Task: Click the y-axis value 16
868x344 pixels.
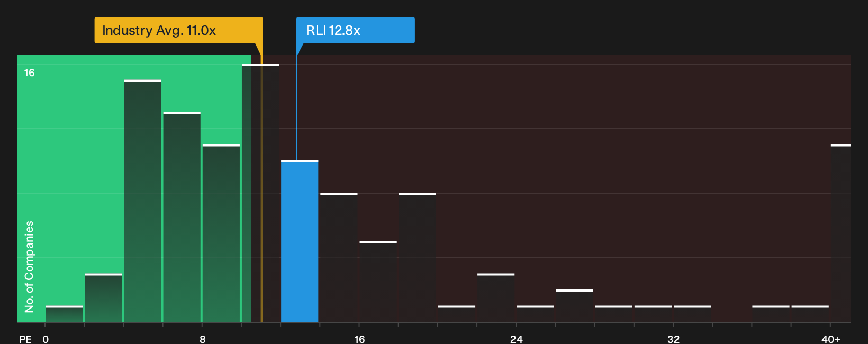Action: pyautogui.click(x=29, y=73)
